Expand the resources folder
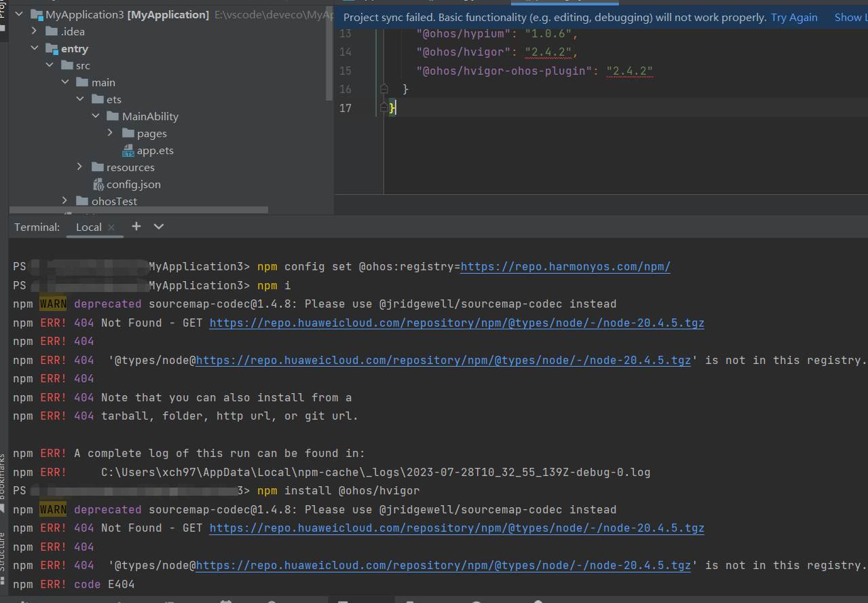The image size is (868, 603). [80, 167]
